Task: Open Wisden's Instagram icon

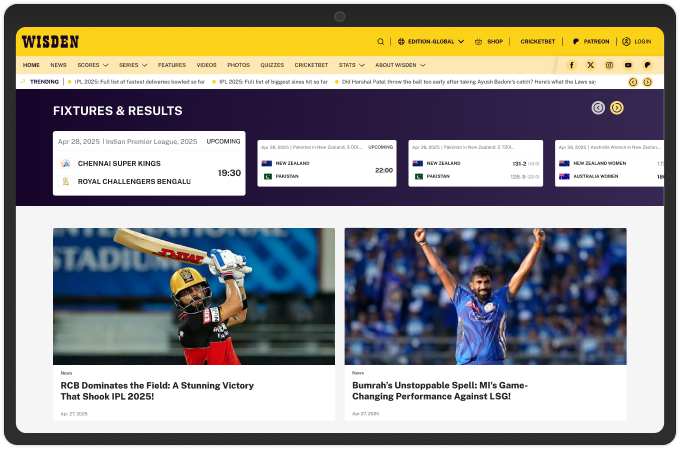Action: coord(609,65)
